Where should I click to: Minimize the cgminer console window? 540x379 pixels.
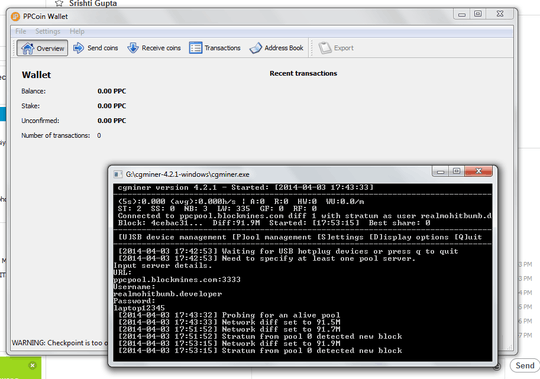(x=440, y=171)
